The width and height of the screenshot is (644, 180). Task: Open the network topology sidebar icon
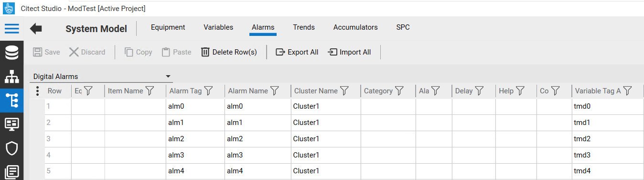11,77
